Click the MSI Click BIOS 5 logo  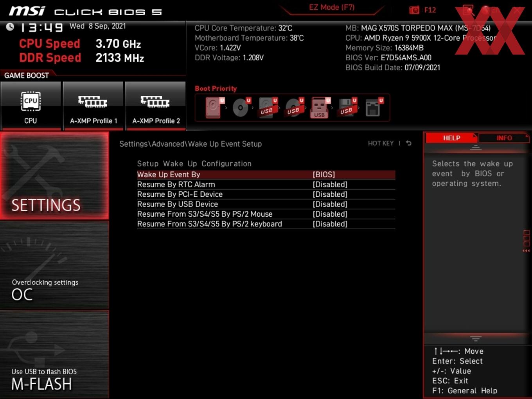point(85,11)
